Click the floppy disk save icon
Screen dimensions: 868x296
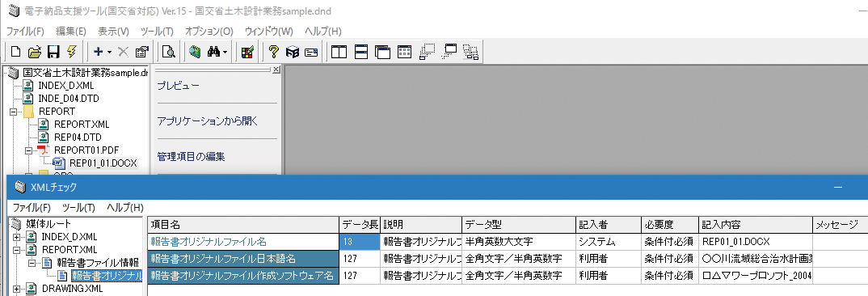coord(53,52)
